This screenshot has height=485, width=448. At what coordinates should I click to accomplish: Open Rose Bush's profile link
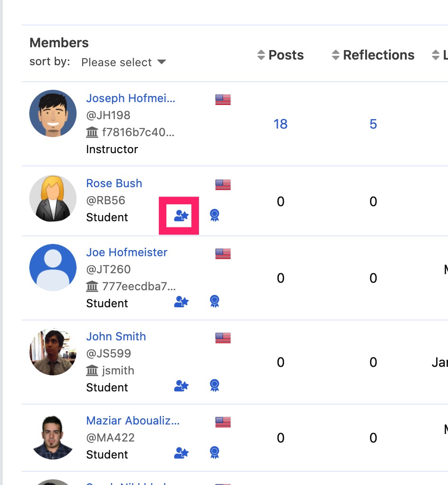(x=114, y=183)
